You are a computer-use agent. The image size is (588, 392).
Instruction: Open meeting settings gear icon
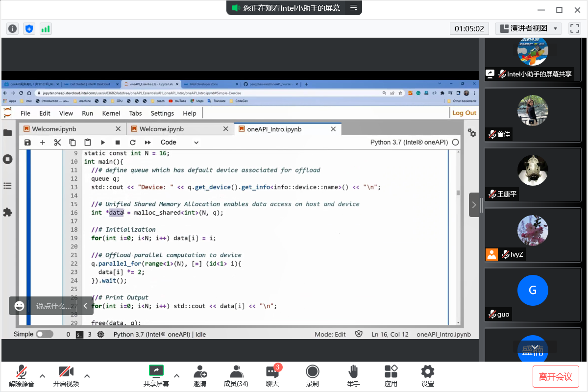pyautogui.click(x=428, y=372)
